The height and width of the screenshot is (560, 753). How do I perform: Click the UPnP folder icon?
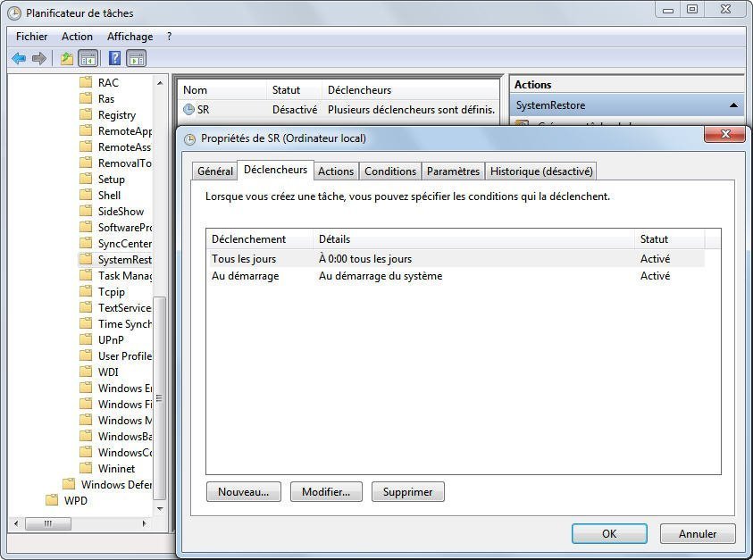[86, 339]
